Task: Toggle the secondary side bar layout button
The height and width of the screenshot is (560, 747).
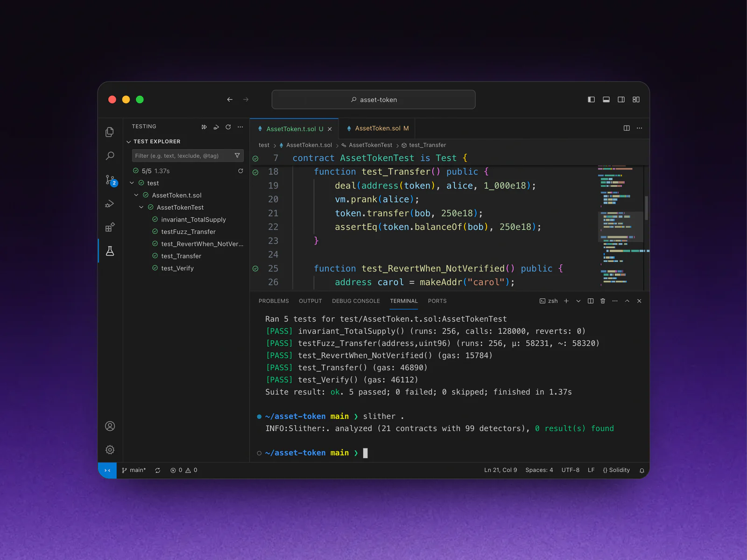Action: click(621, 99)
